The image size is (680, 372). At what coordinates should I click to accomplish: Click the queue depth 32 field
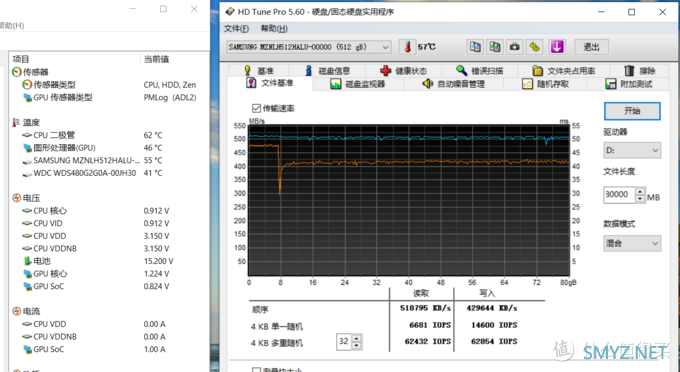coord(344,342)
